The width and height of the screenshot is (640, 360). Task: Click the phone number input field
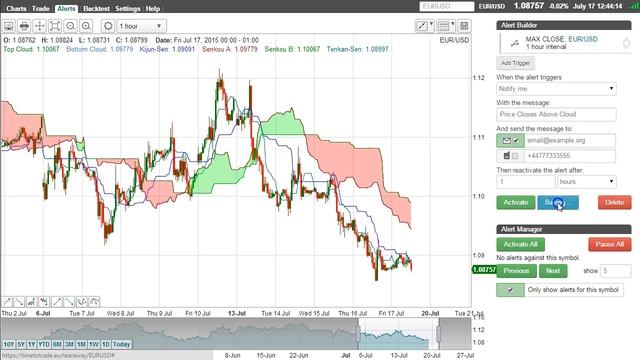click(570, 156)
